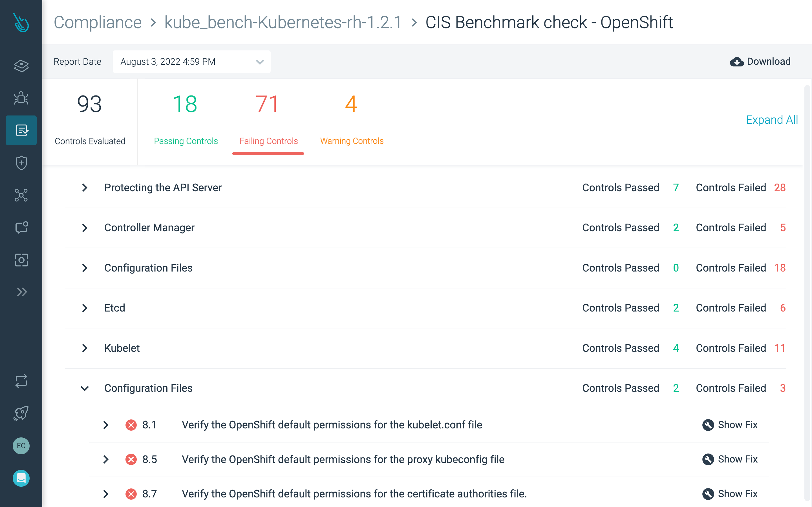The image size is (812, 507).
Task: Expand check 8.1 kubelet.conf details
Action: [106, 425]
